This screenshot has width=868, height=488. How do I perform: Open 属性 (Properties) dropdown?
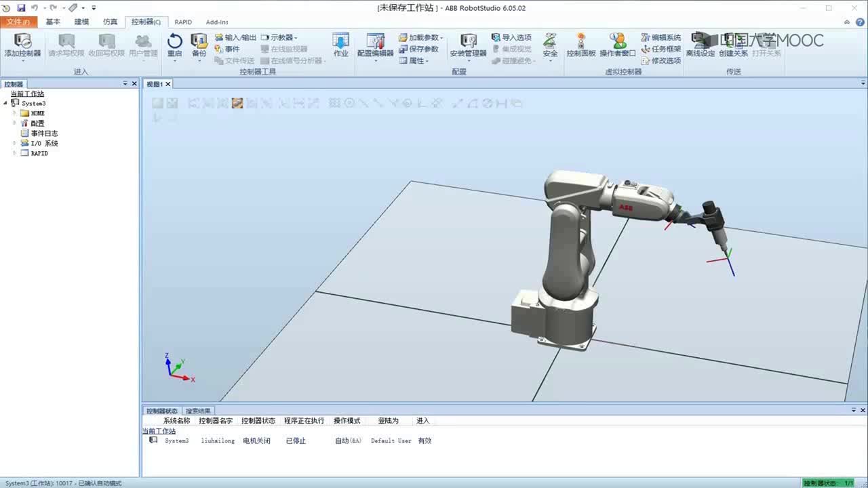pos(414,60)
